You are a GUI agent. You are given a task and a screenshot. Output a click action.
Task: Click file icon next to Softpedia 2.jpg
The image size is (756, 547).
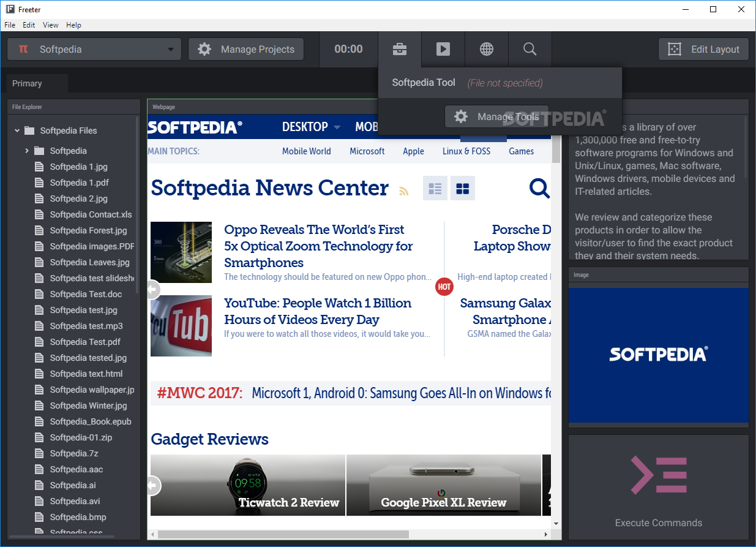click(39, 198)
